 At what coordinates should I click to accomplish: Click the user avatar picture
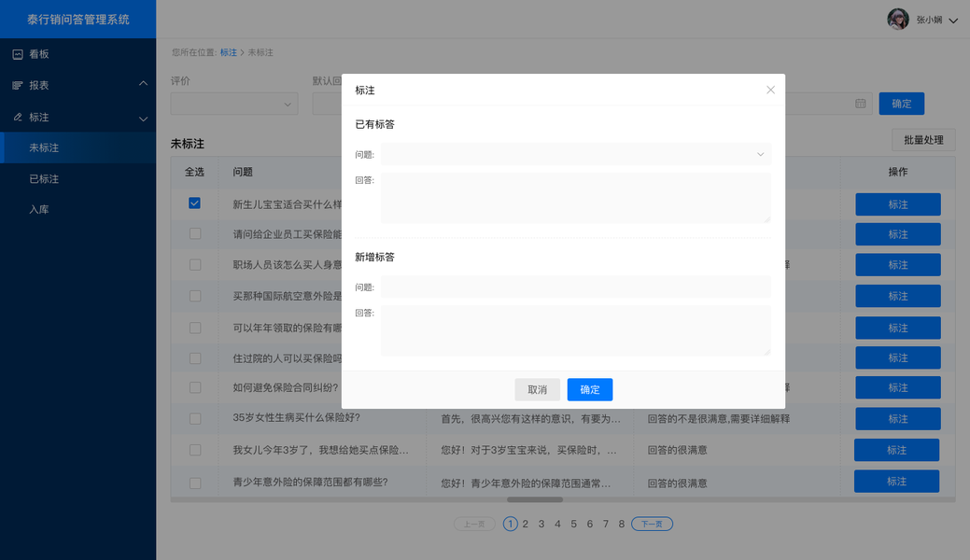[897, 20]
